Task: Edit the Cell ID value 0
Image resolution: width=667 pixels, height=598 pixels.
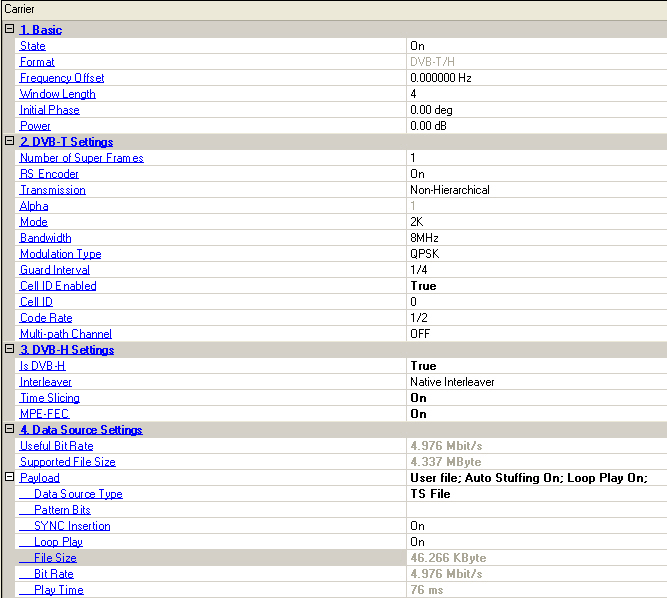Action: tap(413, 302)
